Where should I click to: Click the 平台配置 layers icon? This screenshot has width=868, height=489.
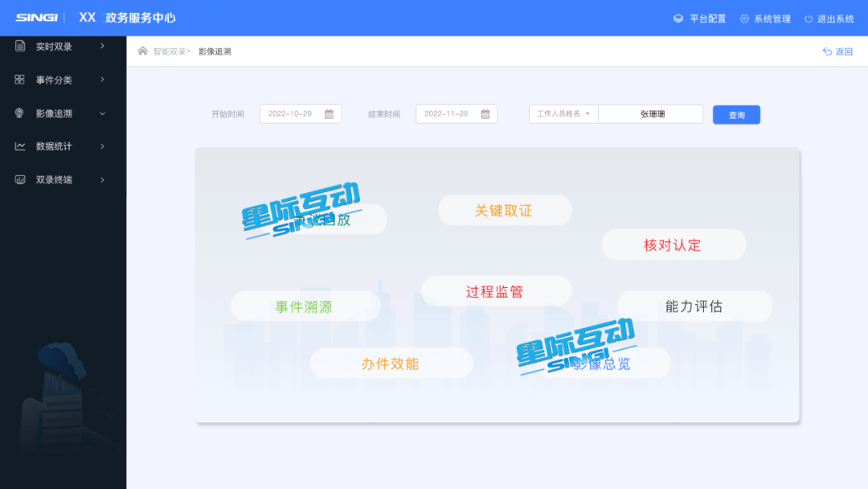point(678,18)
